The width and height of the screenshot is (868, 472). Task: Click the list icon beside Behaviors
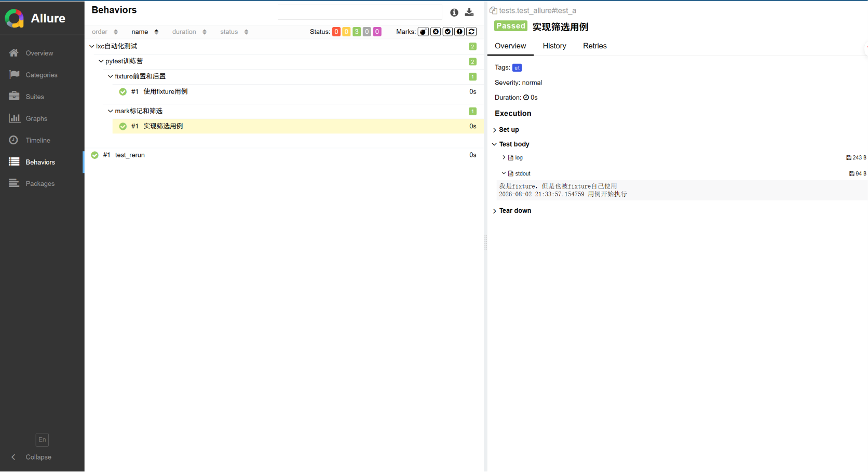[x=14, y=161]
